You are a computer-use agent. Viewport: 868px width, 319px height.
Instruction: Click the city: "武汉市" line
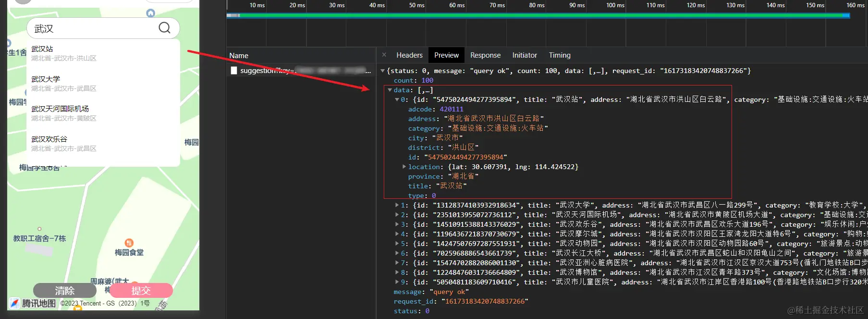(435, 138)
